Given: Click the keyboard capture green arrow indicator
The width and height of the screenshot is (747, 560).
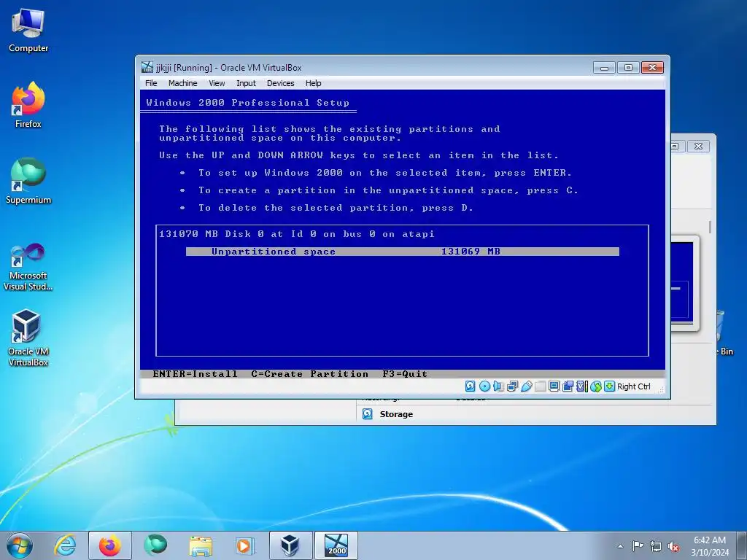Looking at the screenshot, I should [x=609, y=386].
